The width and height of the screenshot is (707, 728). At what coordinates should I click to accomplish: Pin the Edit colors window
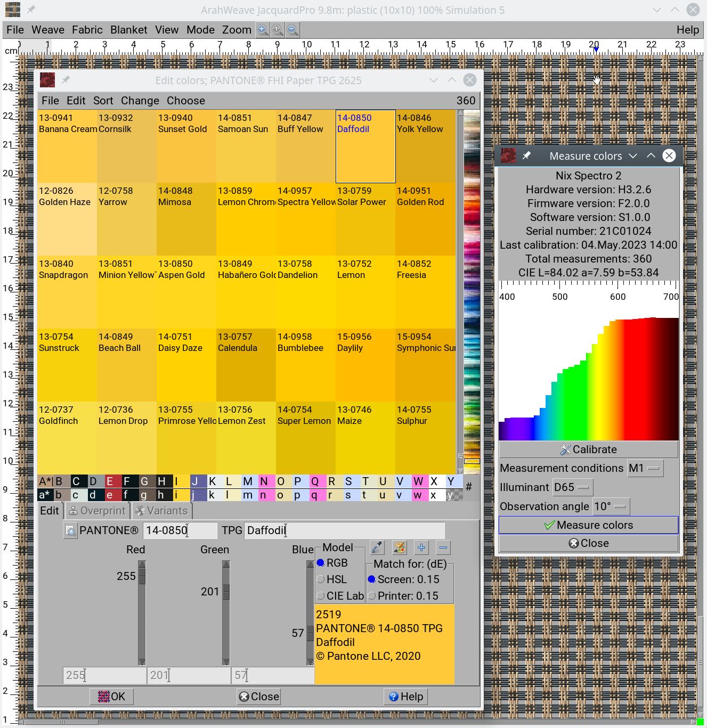(66, 80)
